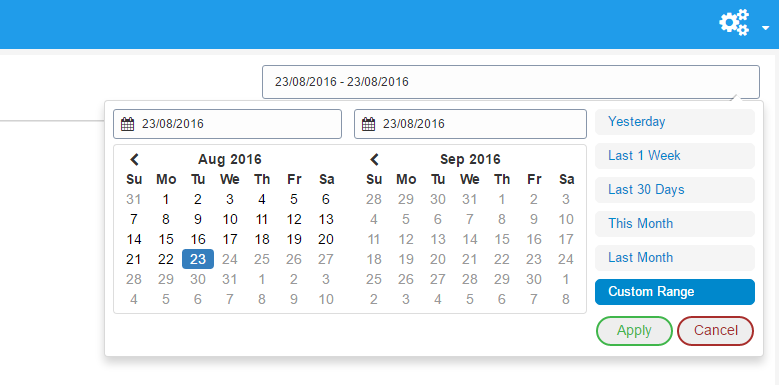The image size is (779, 385).
Task: Cancel the date range picker
Action: pos(715,331)
